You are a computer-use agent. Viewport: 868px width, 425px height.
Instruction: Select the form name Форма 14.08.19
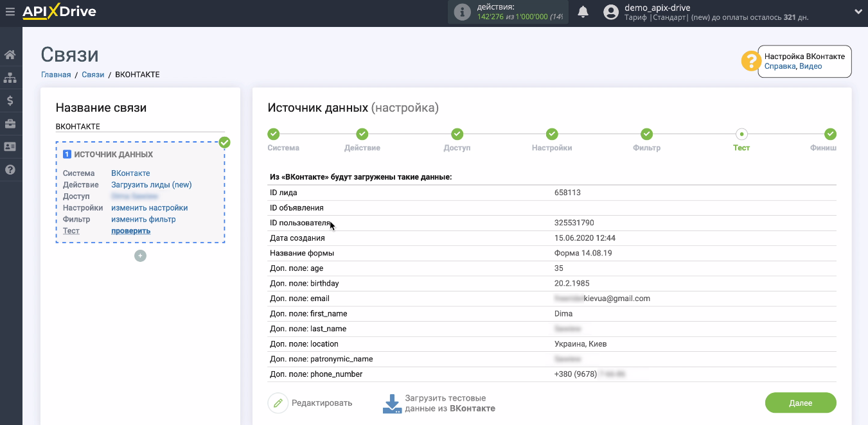(x=583, y=253)
